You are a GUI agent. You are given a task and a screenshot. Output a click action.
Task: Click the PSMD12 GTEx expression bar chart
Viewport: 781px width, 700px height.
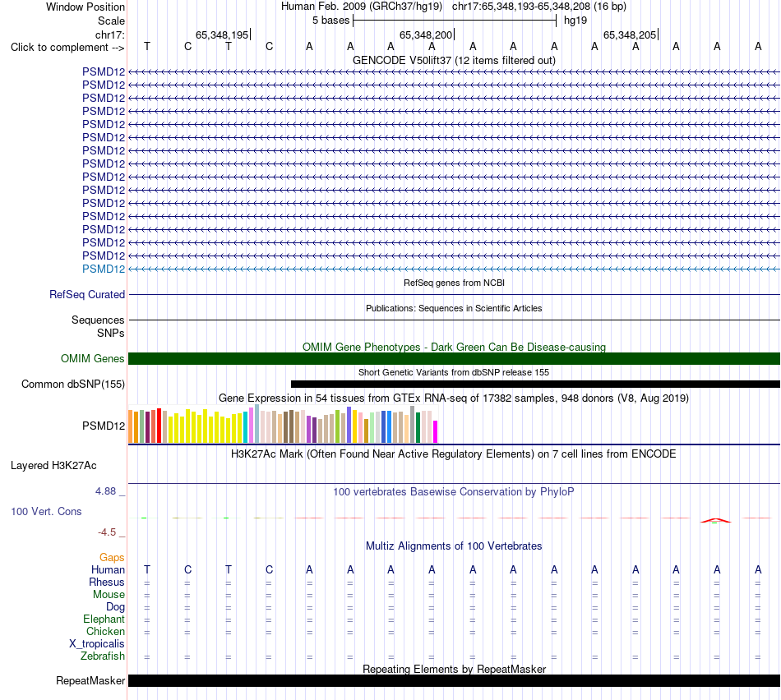pos(283,424)
